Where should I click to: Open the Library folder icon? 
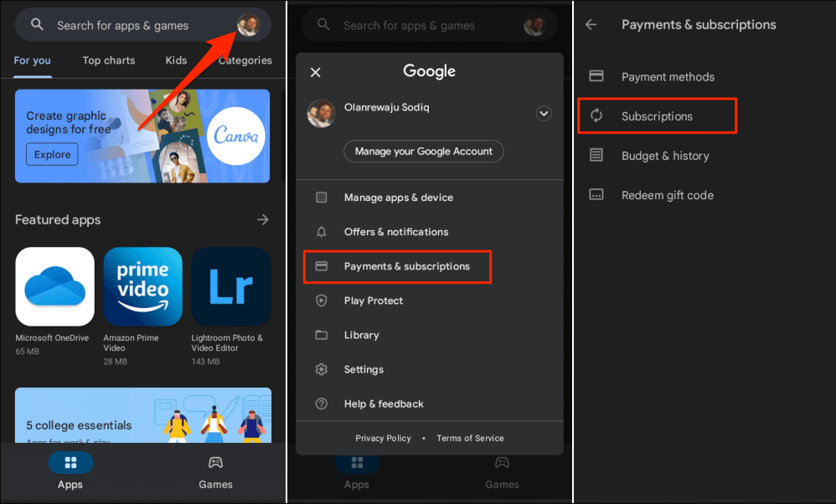pos(321,335)
